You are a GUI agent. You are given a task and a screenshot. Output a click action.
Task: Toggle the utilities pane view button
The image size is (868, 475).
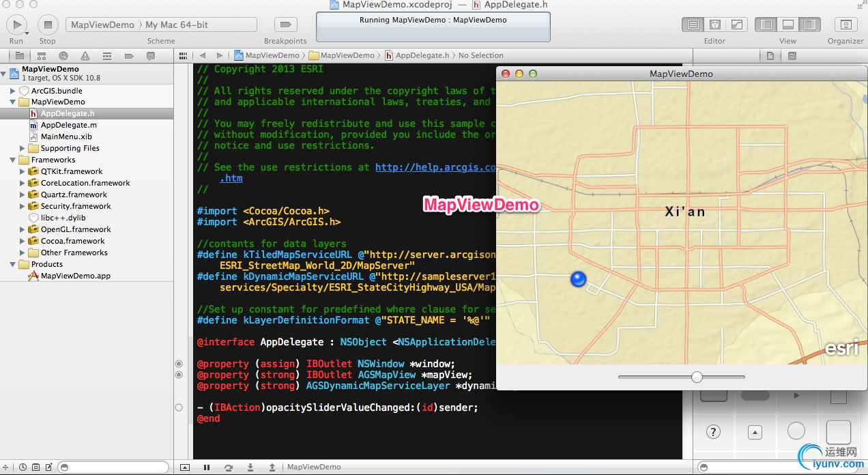(x=809, y=25)
